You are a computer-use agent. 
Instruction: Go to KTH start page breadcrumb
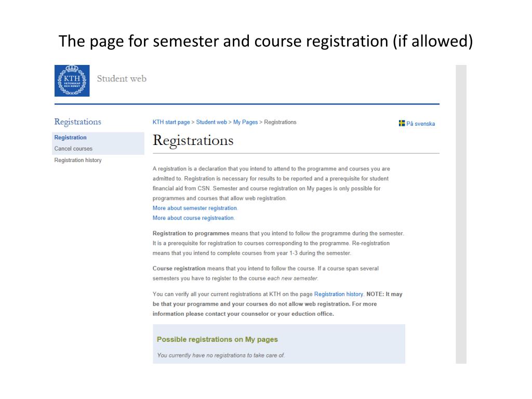pos(171,122)
